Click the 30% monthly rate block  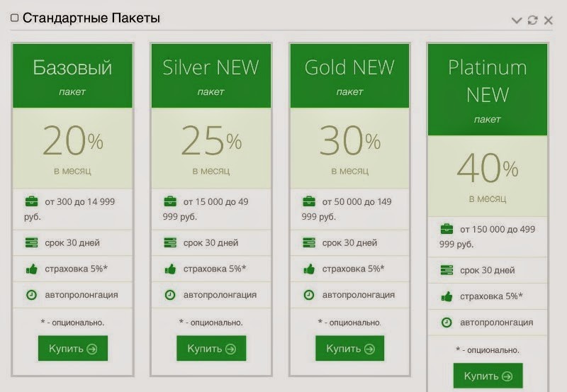coord(349,148)
